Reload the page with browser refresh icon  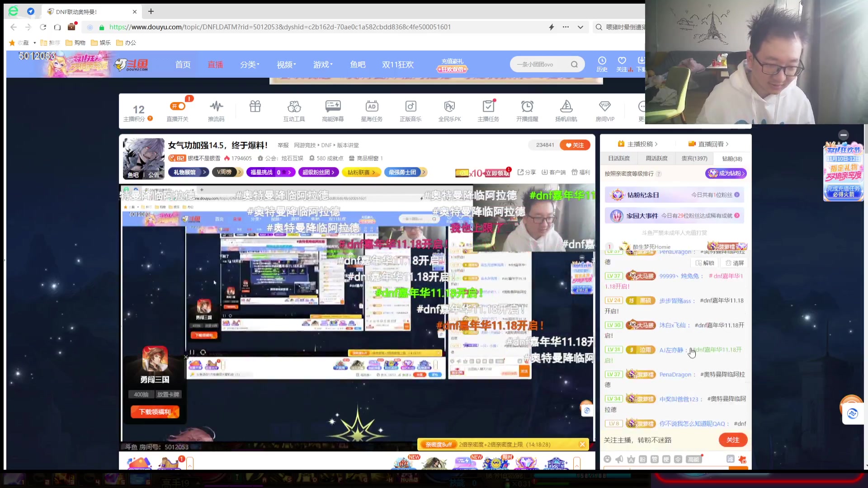(x=43, y=27)
